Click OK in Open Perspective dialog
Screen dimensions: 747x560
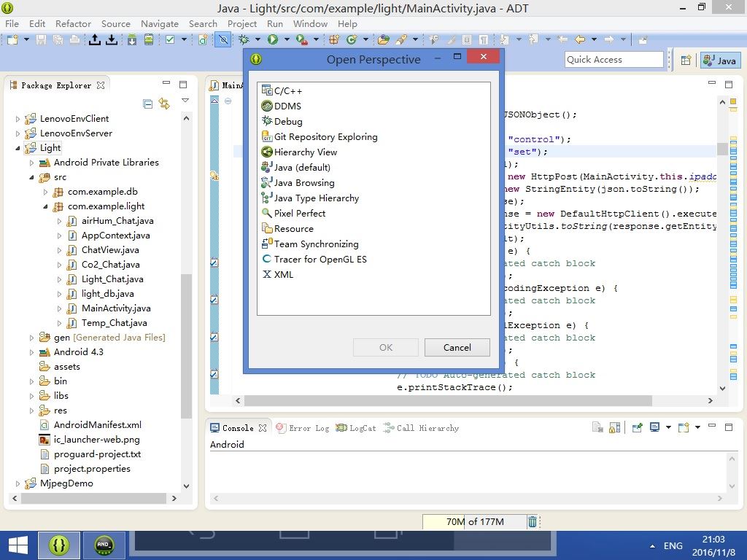click(386, 348)
